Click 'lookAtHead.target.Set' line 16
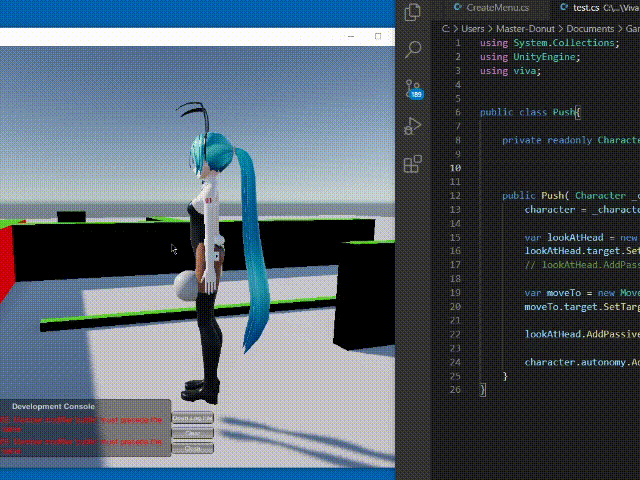This screenshot has height=480, width=640. pyautogui.click(x=582, y=251)
